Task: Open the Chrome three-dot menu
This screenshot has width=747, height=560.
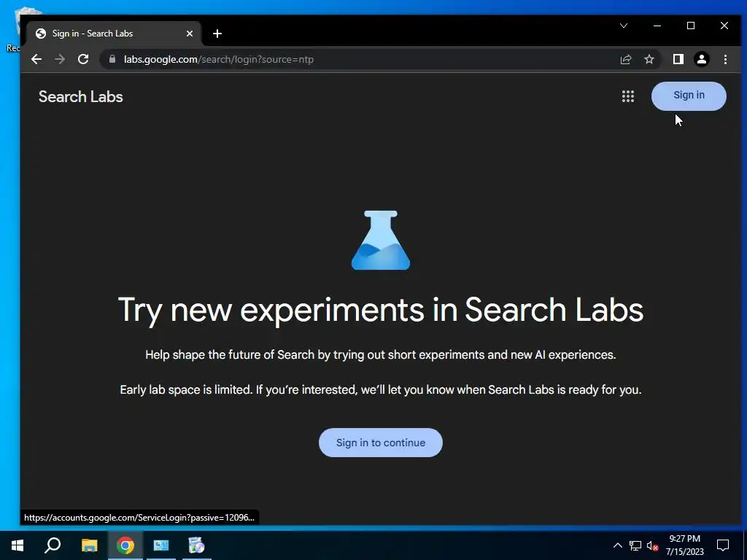Action: click(725, 59)
